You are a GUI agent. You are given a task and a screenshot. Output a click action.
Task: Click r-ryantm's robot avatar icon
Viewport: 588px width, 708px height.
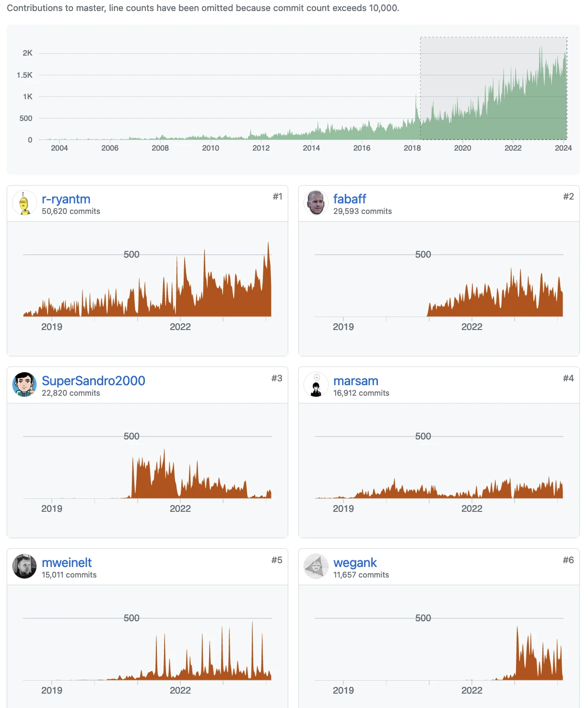(x=24, y=203)
